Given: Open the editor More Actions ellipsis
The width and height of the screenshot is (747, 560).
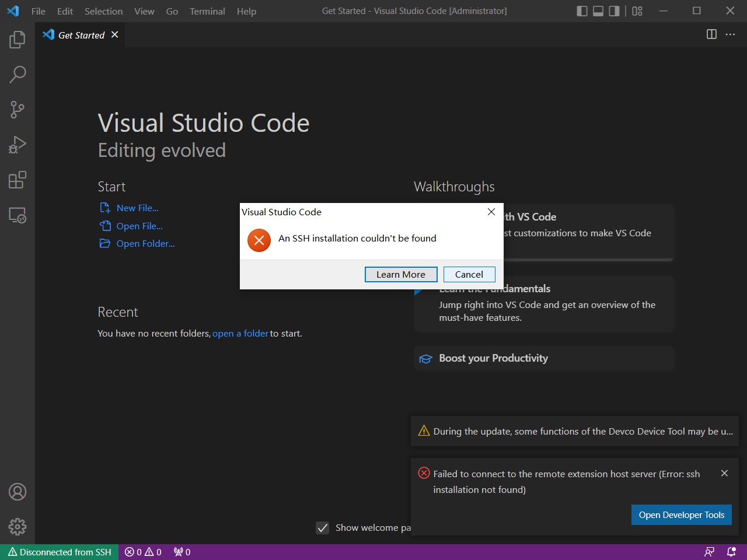Looking at the screenshot, I should click(x=730, y=34).
